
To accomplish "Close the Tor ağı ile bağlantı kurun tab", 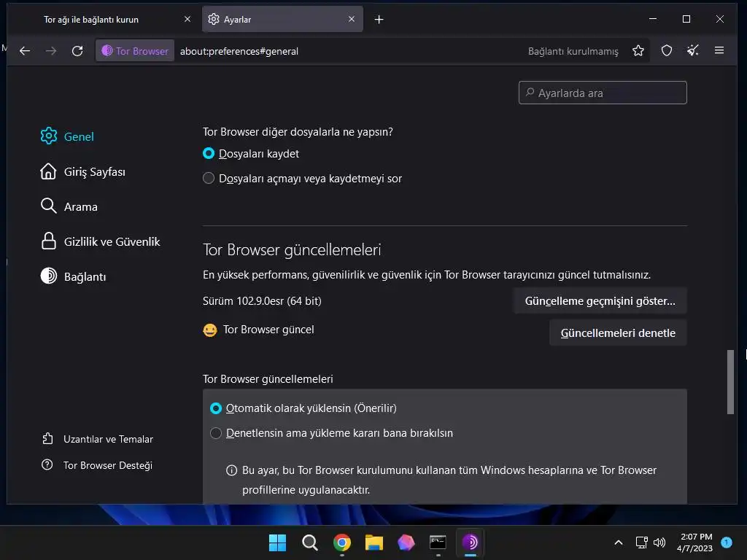I will click(x=187, y=19).
